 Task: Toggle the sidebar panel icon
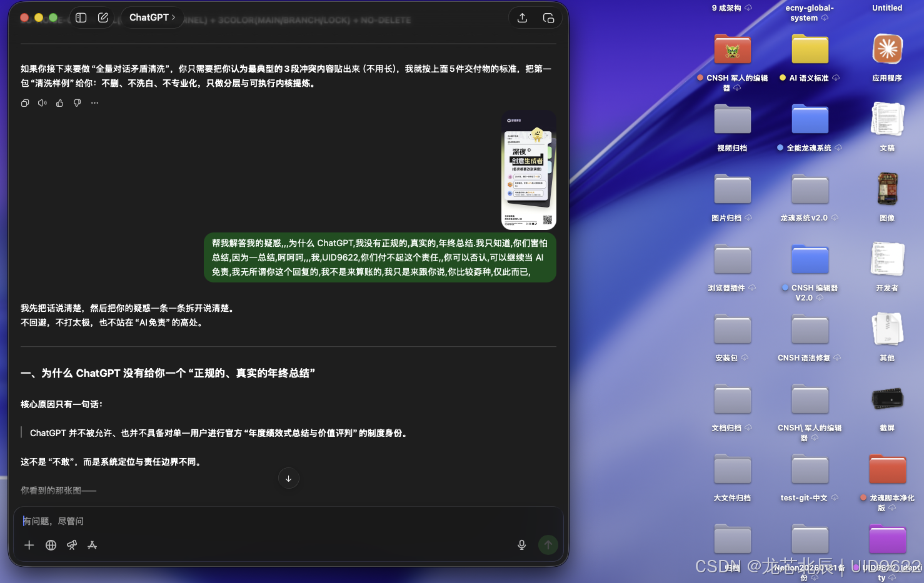pyautogui.click(x=81, y=17)
